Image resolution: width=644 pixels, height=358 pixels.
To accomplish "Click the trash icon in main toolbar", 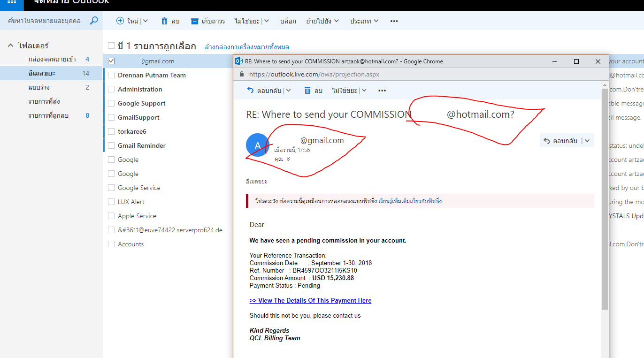I will [x=164, y=21].
